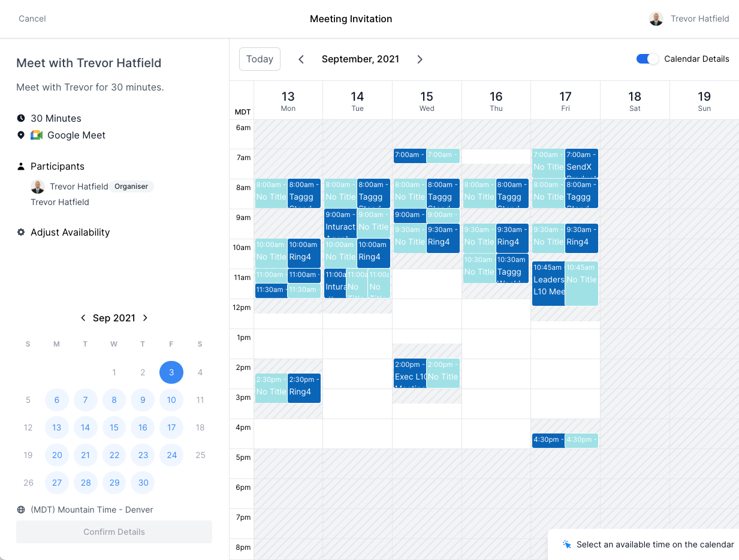
Task: Go to next month with the right chevron
Action: (x=420, y=59)
